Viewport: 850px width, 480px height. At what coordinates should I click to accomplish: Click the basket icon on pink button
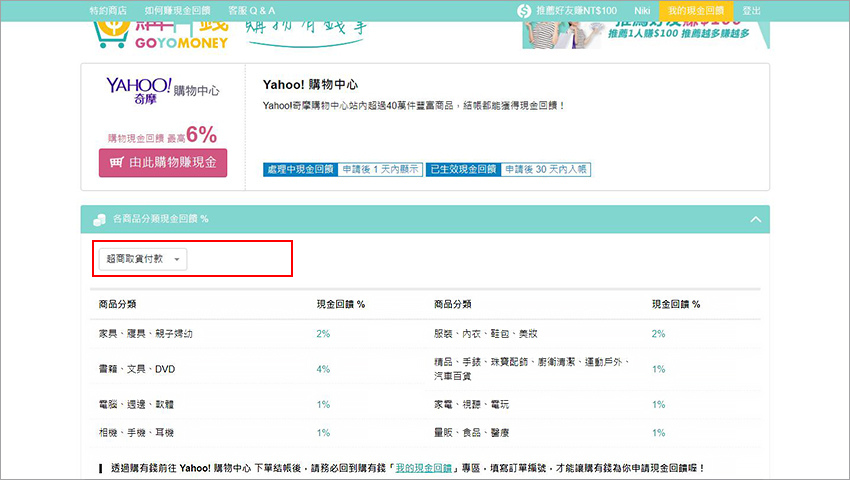(x=117, y=162)
